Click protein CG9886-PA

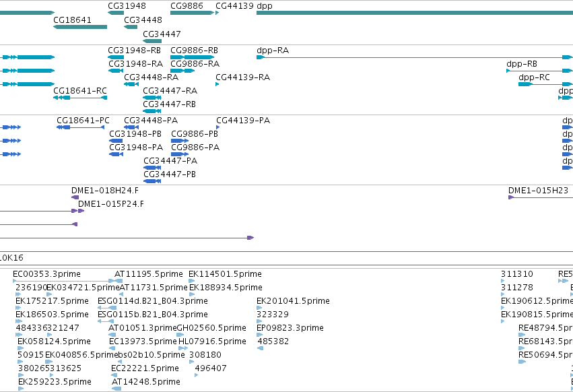pos(195,148)
